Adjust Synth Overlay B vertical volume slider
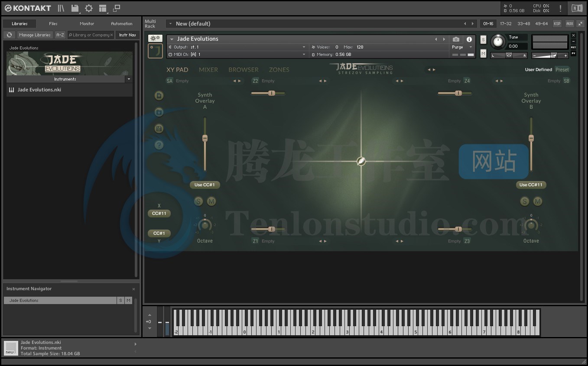The height and width of the screenshot is (366, 588). tap(531, 138)
